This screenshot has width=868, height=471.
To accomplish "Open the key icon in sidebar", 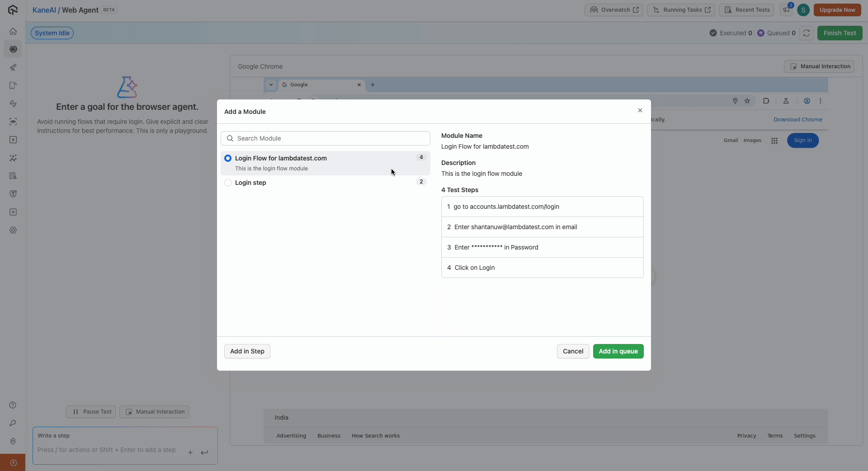I will pos(13,423).
